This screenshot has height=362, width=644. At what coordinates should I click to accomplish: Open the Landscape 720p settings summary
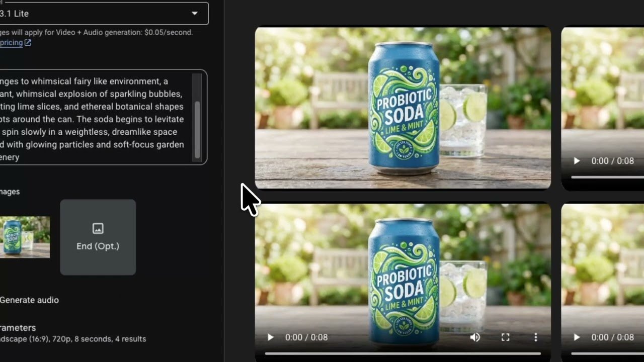[x=73, y=339]
